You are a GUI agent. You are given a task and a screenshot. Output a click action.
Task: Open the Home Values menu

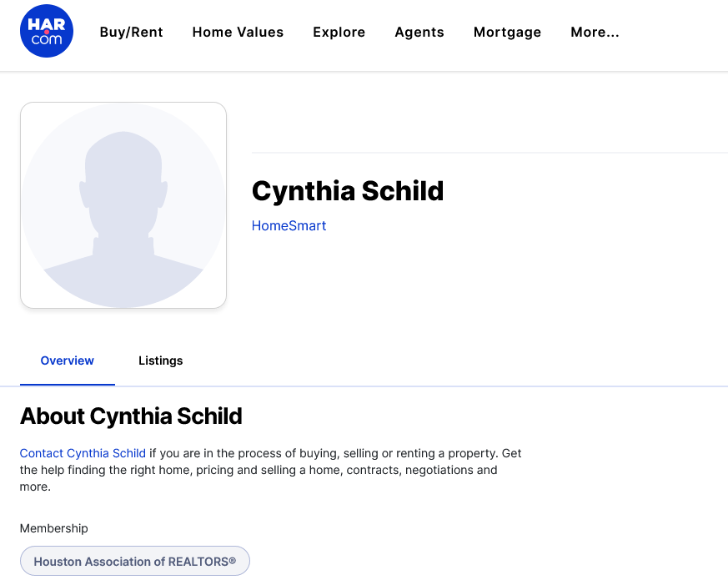click(x=238, y=32)
